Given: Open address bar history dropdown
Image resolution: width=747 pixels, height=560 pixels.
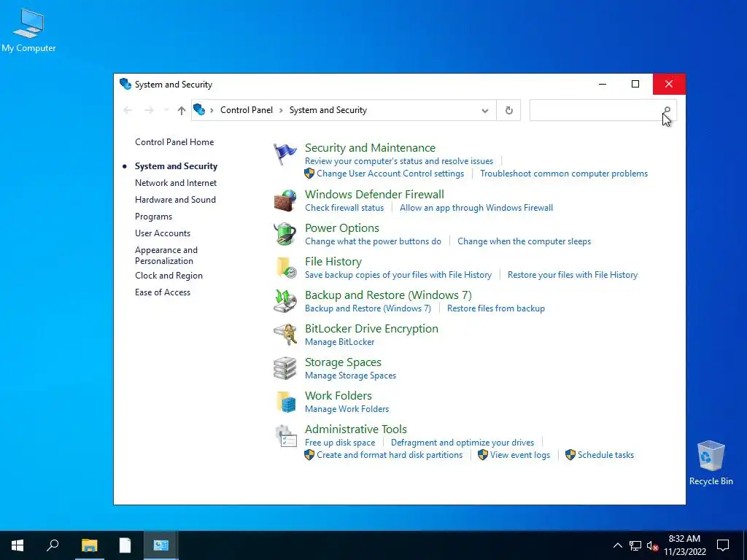Looking at the screenshot, I should tap(485, 111).
